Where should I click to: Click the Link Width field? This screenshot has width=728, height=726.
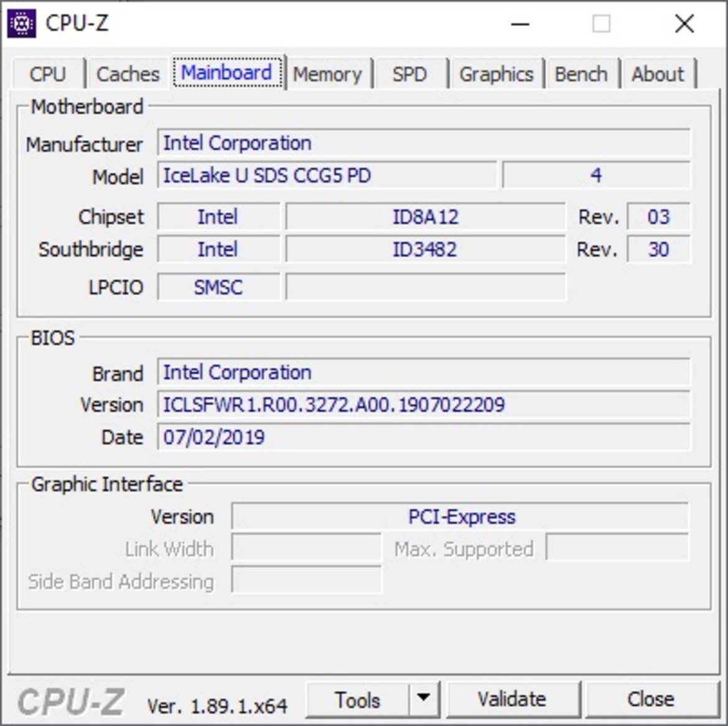click(x=306, y=547)
